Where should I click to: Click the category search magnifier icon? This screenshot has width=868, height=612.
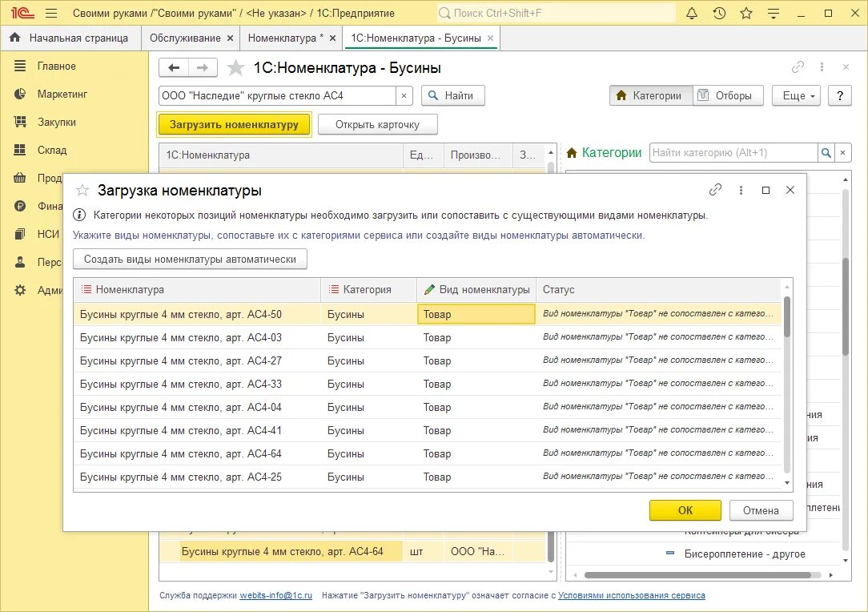[826, 153]
